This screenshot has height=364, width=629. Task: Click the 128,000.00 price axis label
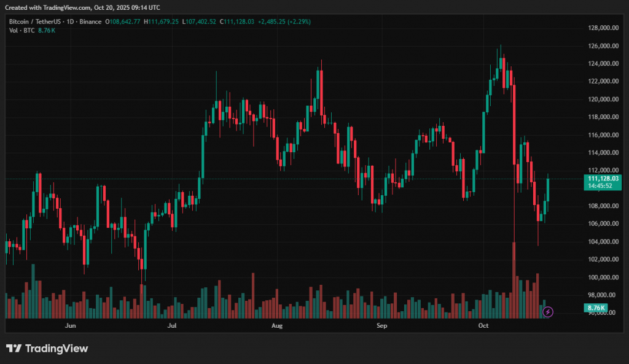[601, 28]
